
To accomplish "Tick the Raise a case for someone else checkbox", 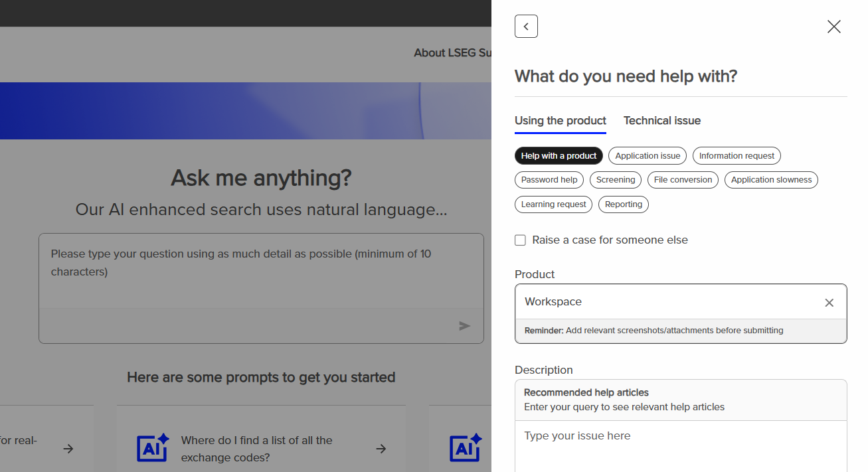I will click(520, 240).
